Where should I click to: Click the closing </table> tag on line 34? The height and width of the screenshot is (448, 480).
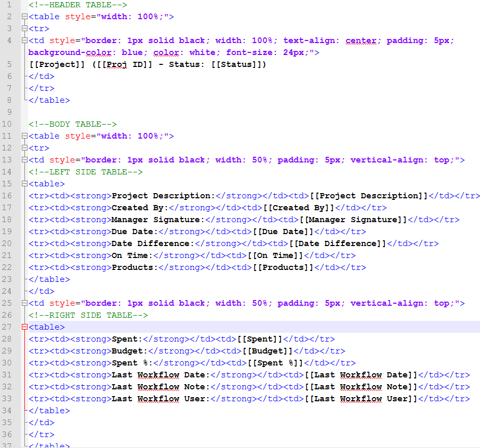pyautogui.click(x=49, y=410)
